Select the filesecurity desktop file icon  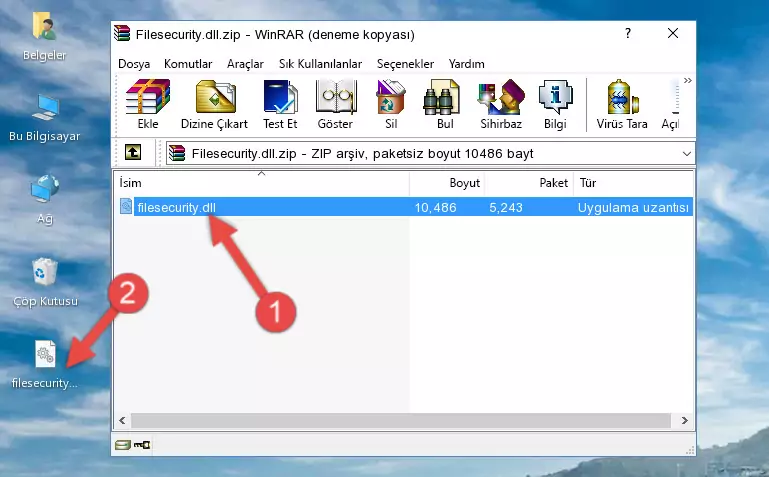pos(45,364)
